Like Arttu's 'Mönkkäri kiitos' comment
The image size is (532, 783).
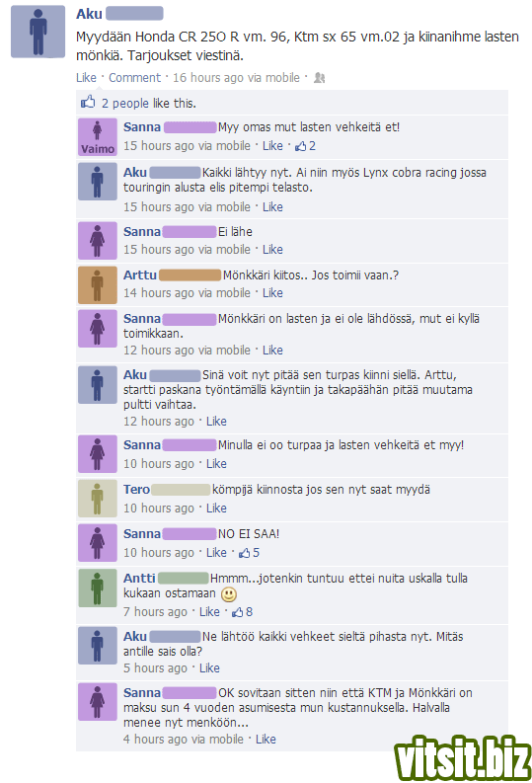click(272, 293)
